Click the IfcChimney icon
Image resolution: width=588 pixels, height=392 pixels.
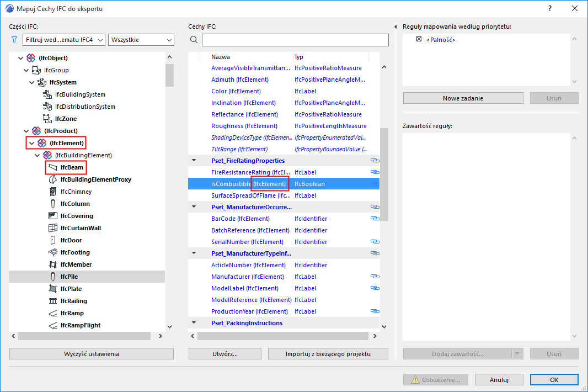[53, 192]
